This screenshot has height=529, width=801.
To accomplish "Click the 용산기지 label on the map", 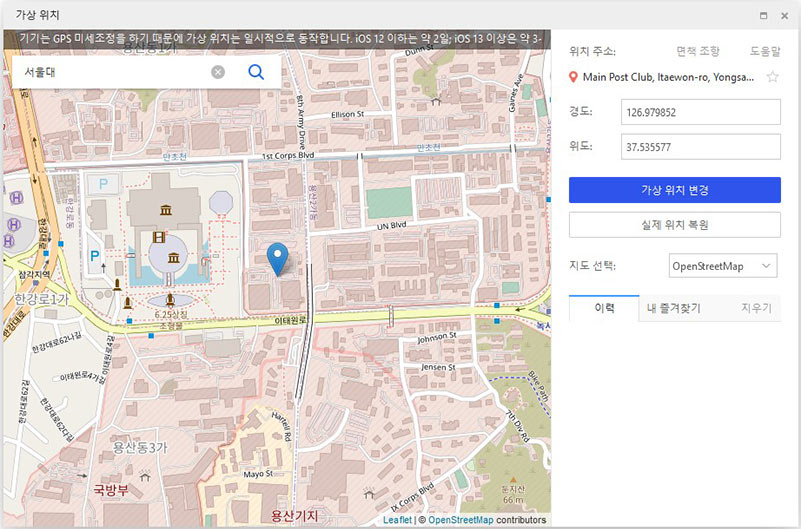I will (294, 516).
